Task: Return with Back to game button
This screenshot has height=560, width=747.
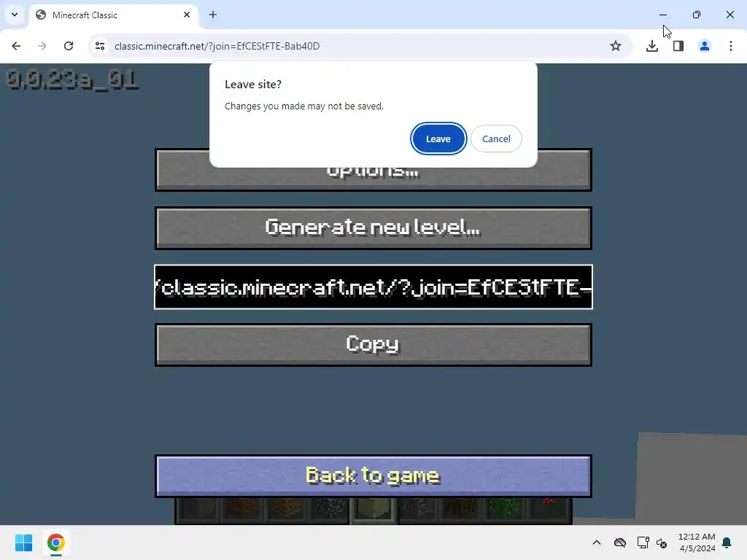Action: [373, 475]
